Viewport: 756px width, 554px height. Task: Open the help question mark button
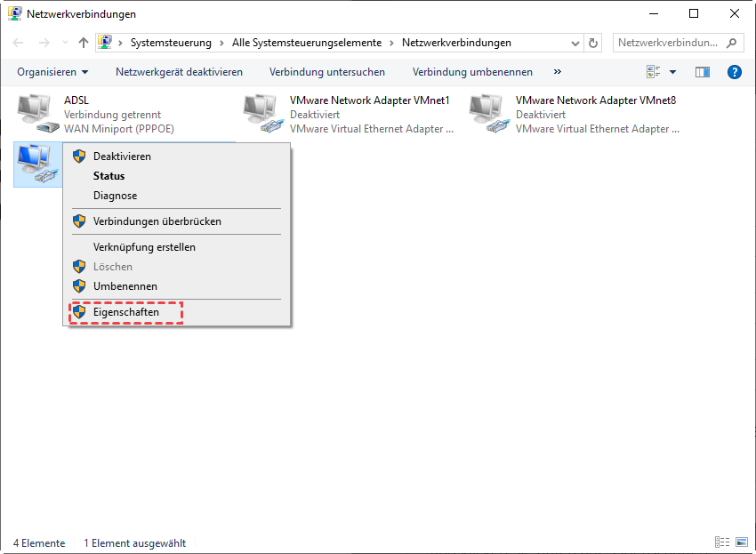point(735,72)
